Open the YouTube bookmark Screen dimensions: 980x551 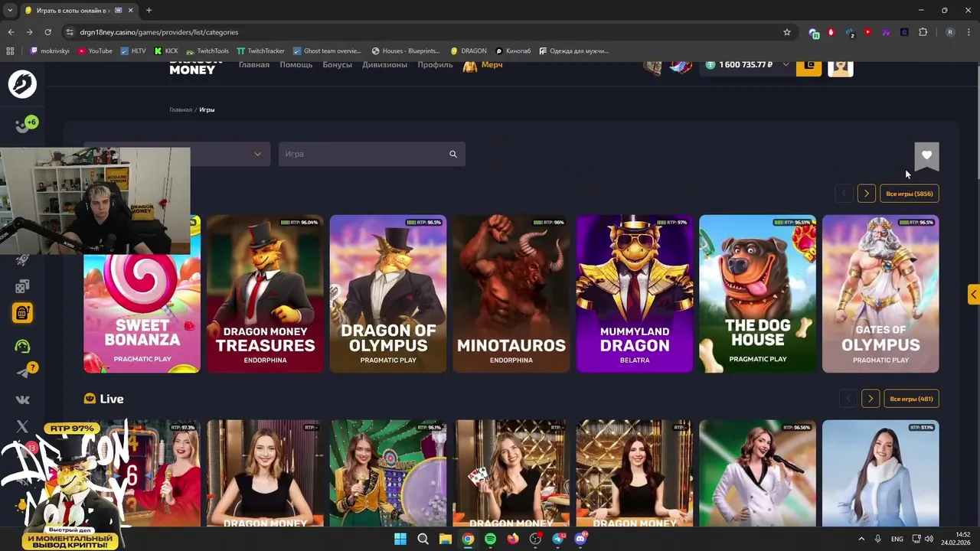95,51
